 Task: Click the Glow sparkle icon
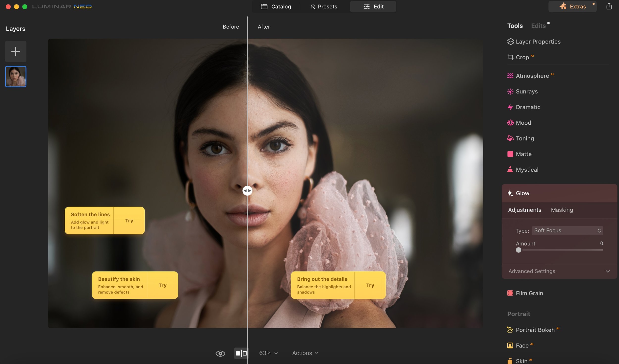click(x=510, y=193)
